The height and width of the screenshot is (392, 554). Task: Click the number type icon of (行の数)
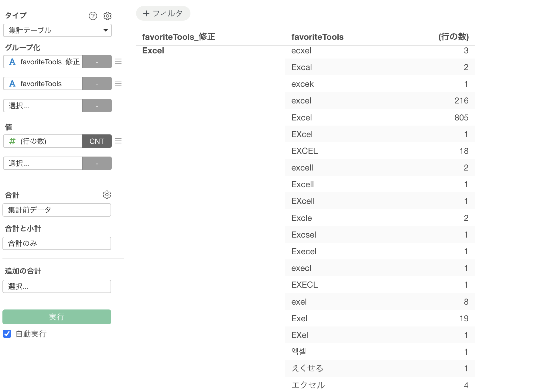pyautogui.click(x=12, y=141)
